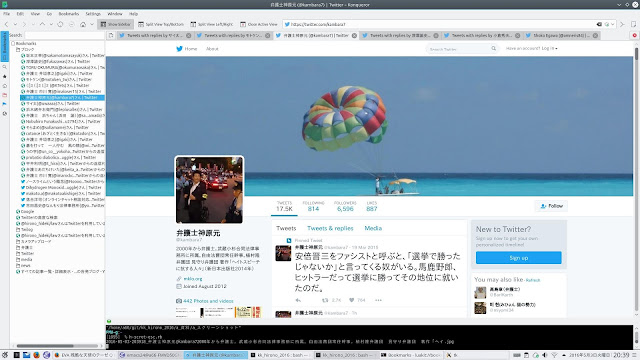Screen dimensions: 640x360
Task: Close the Shoko Egawa tab
Action: tap(596, 36)
